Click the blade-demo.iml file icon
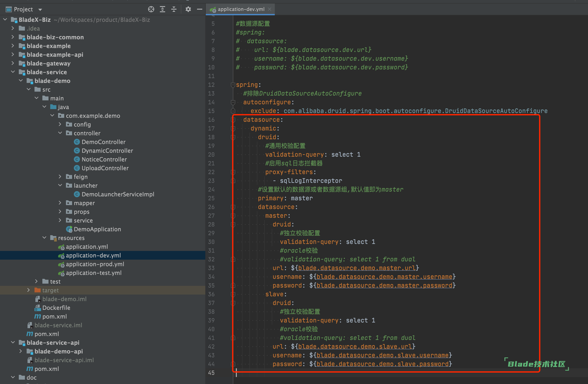 pos(38,299)
